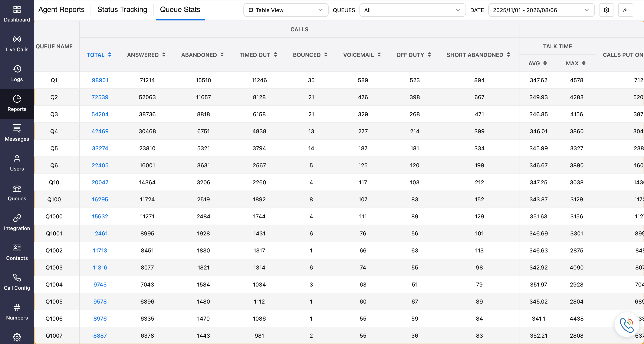
Task: Switch to the Status Tracking tab
Action: click(122, 10)
